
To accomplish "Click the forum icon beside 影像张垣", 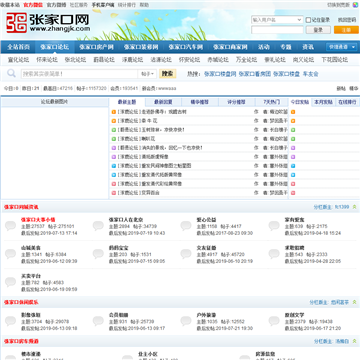I will (10, 321).
